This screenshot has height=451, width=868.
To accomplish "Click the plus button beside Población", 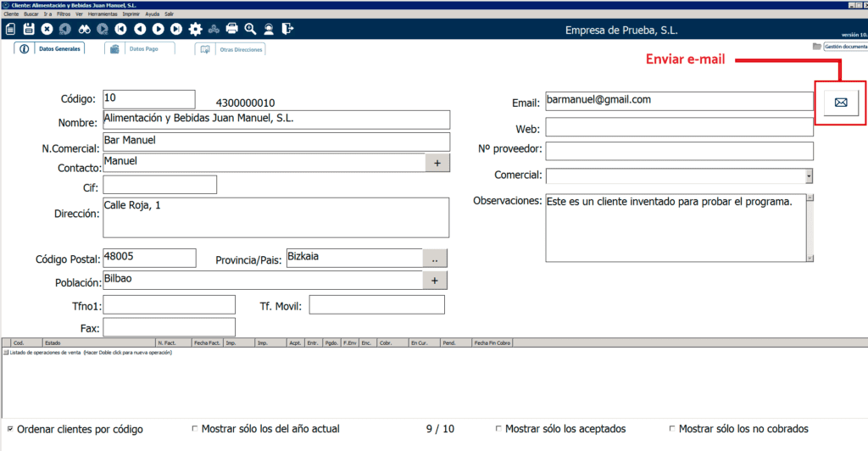I will 434,281.
